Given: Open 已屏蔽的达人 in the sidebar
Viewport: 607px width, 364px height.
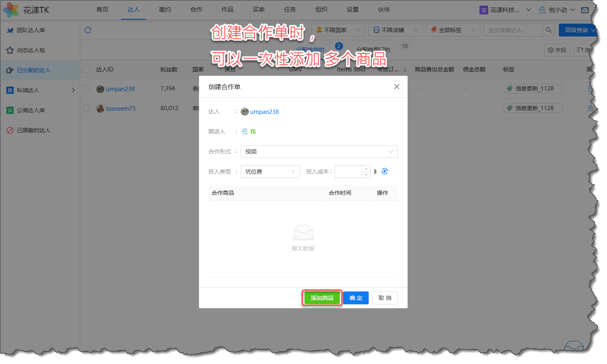Looking at the screenshot, I should (x=34, y=130).
